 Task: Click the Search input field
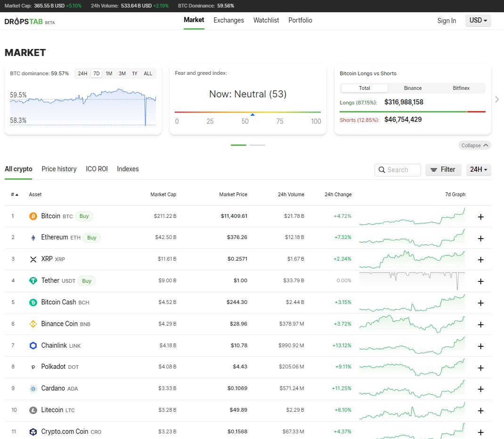(398, 170)
